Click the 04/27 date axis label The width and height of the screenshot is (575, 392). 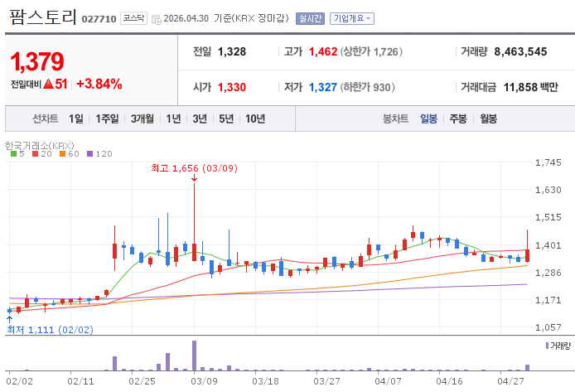511,381
